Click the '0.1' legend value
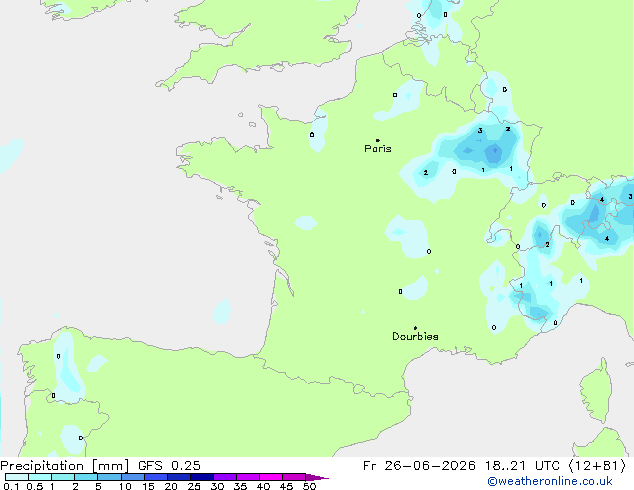 tap(11, 486)
